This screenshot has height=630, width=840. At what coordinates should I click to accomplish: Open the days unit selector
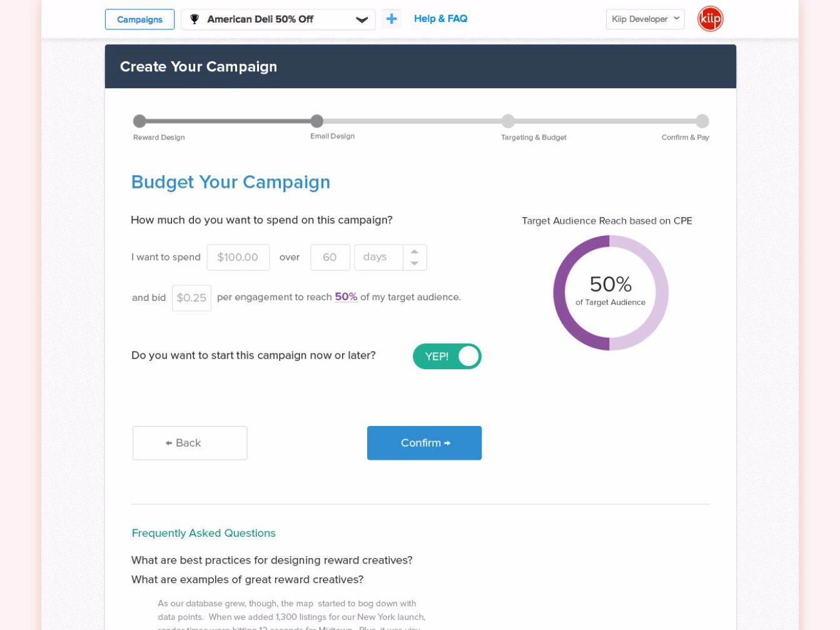point(378,257)
